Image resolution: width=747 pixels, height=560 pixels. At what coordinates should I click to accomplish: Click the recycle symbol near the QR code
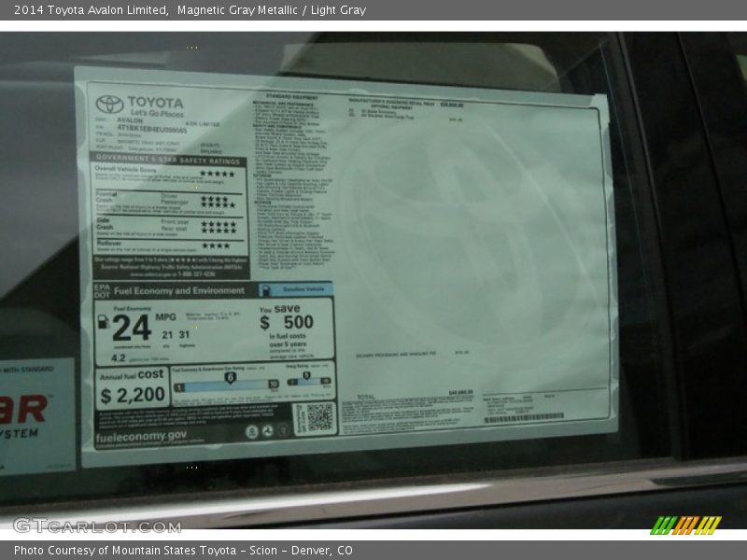tap(269, 430)
